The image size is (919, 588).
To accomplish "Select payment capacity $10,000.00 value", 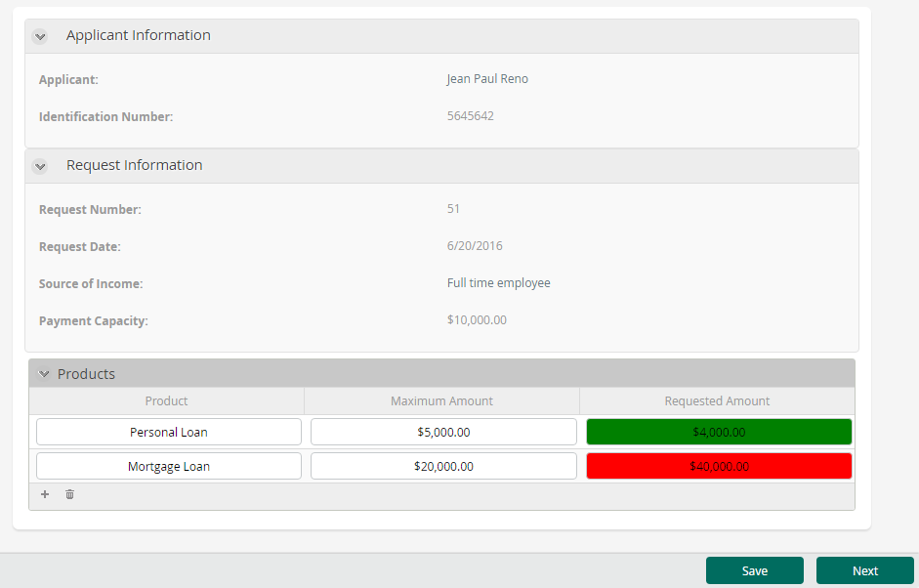I will 478,320.
